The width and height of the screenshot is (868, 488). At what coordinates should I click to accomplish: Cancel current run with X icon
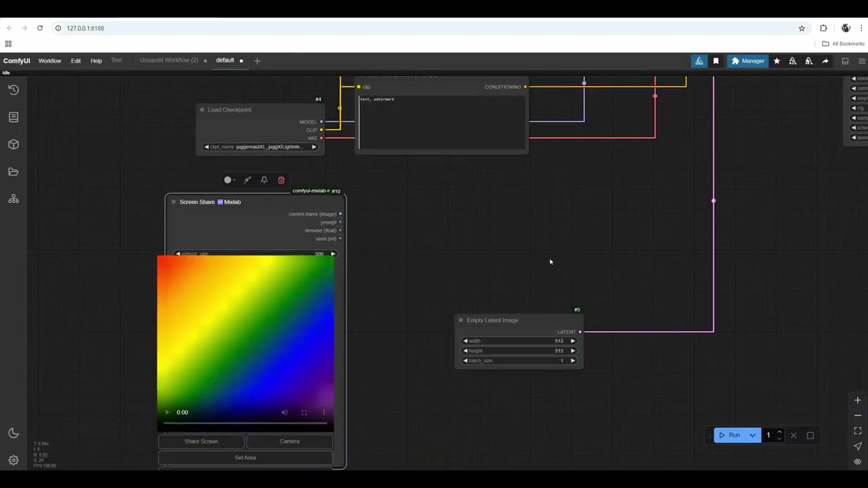point(793,435)
